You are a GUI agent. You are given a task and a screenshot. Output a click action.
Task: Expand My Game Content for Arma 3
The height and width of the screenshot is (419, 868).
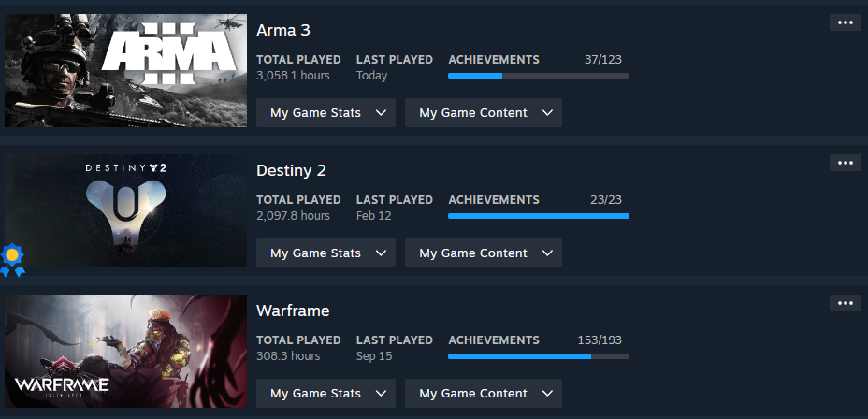(484, 113)
